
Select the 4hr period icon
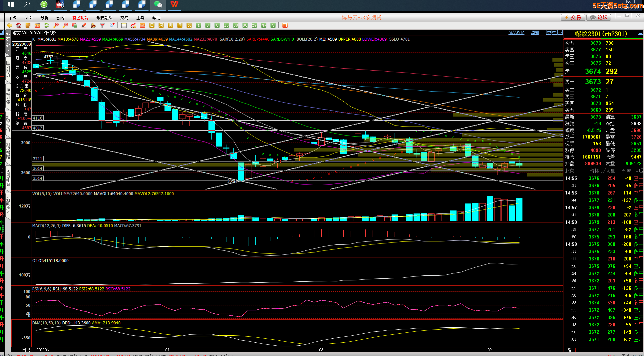click(264, 25)
